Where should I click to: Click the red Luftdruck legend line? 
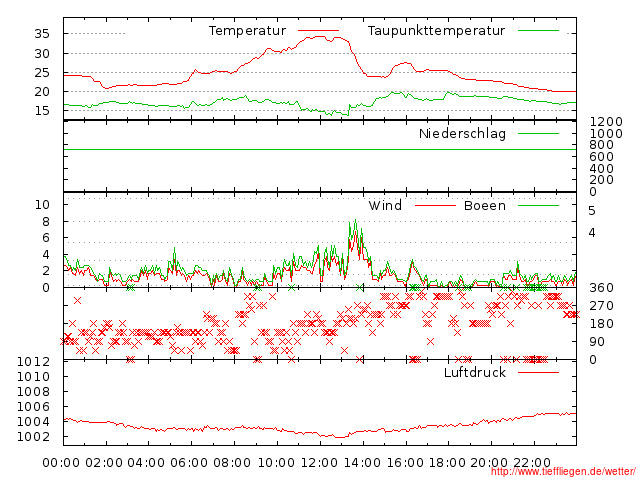(538, 372)
